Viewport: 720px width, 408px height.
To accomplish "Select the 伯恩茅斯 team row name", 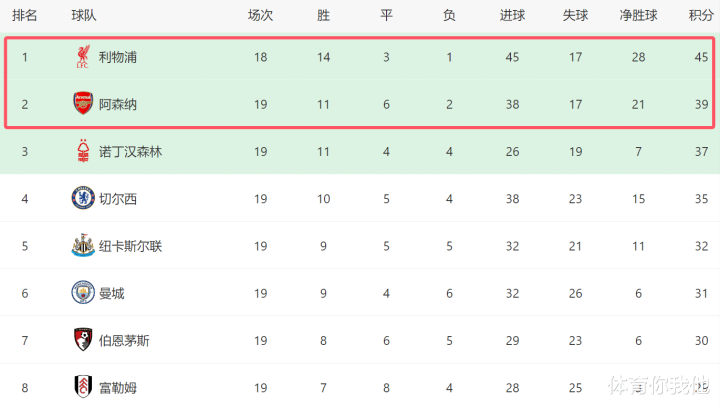I will coord(124,341).
